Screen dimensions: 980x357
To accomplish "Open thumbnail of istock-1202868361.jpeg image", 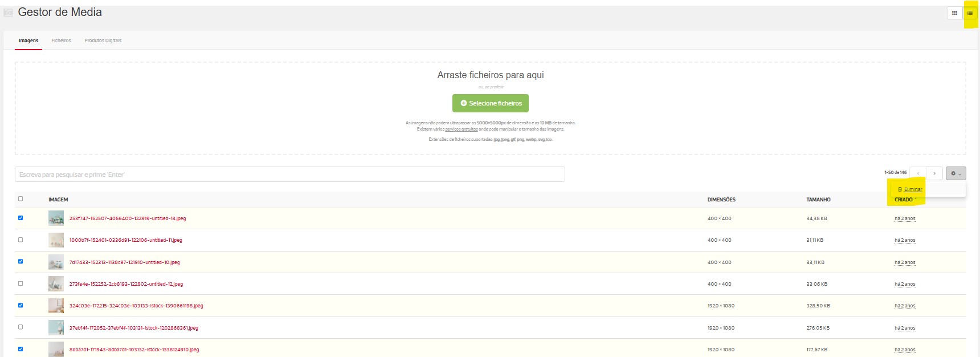I will click(56, 328).
